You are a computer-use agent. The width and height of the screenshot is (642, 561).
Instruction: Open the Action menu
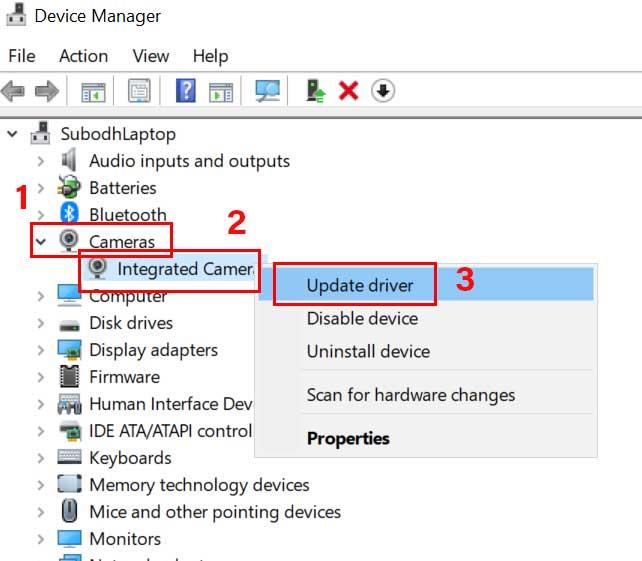(83, 56)
